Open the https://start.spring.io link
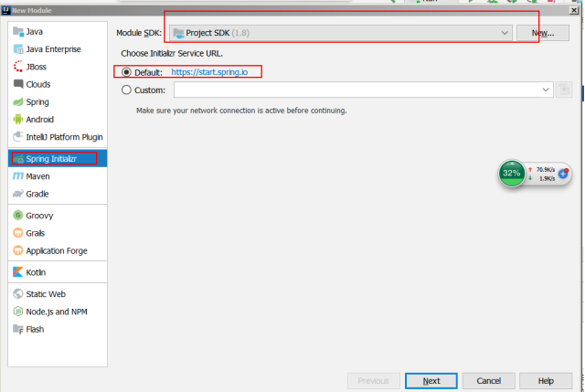The height and width of the screenshot is (392, 585). [209, 72]
